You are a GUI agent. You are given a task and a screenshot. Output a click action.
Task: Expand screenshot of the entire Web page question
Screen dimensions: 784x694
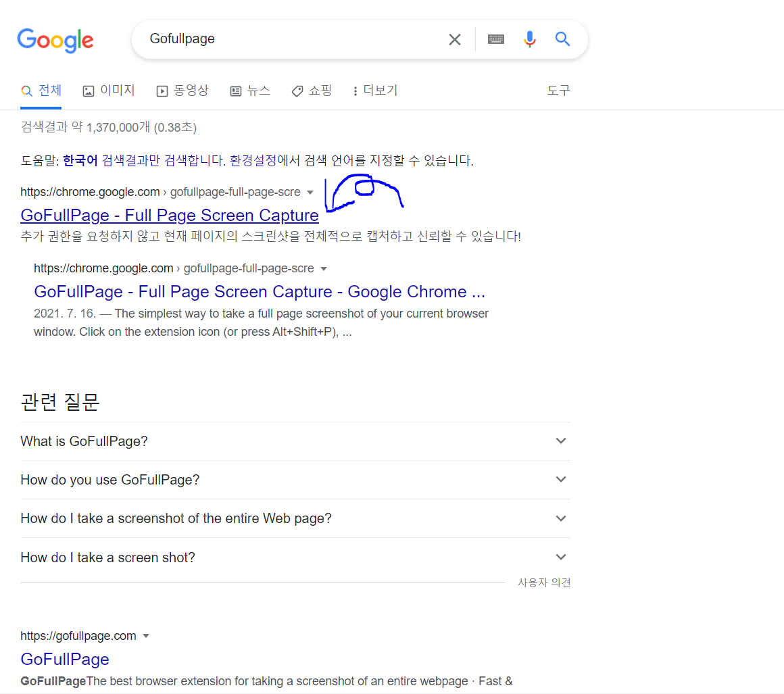point(295,518)
